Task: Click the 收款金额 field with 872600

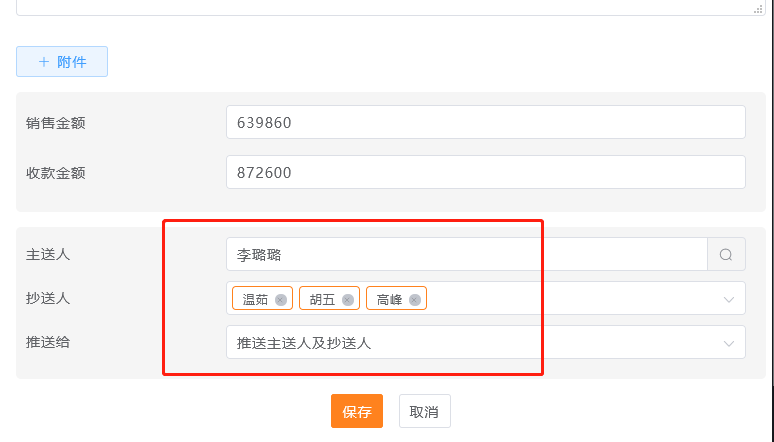Action: [x=485, y=172]
